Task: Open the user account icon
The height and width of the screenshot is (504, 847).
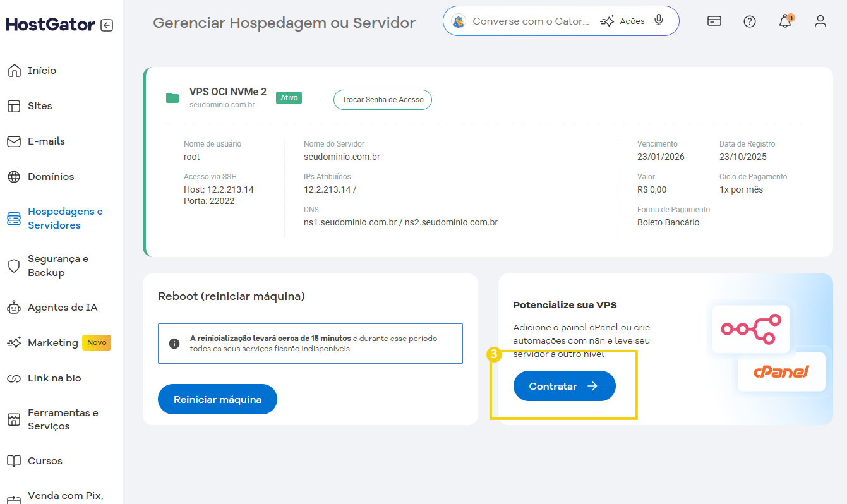Action: point(820,21)
